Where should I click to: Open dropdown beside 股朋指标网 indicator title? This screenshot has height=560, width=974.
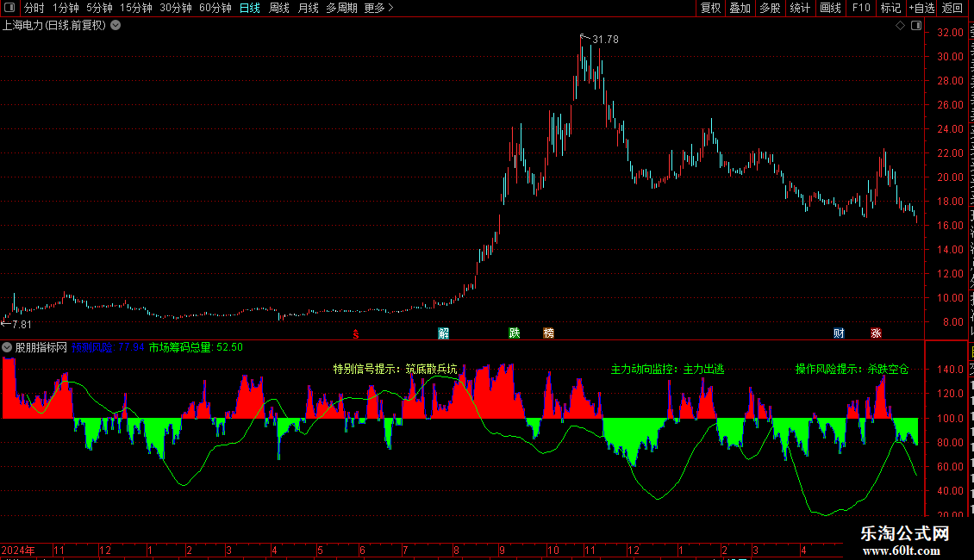7,348
